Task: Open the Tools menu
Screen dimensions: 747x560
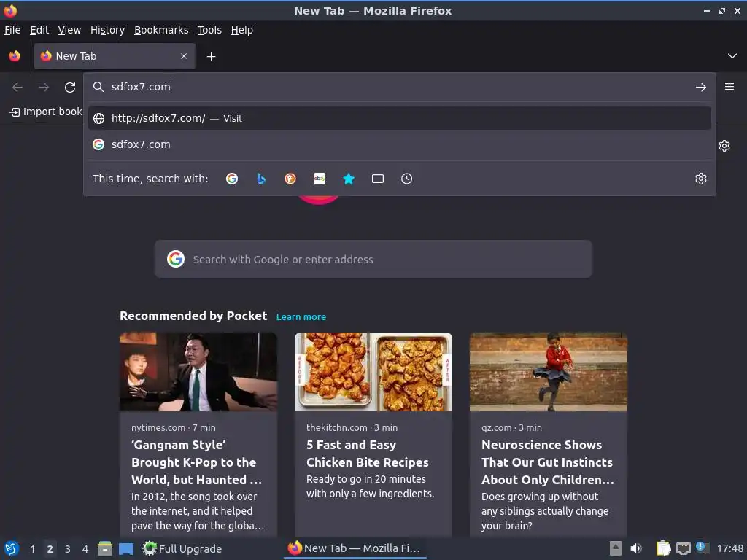Action: pyautogui.click(x=209, y=30)
